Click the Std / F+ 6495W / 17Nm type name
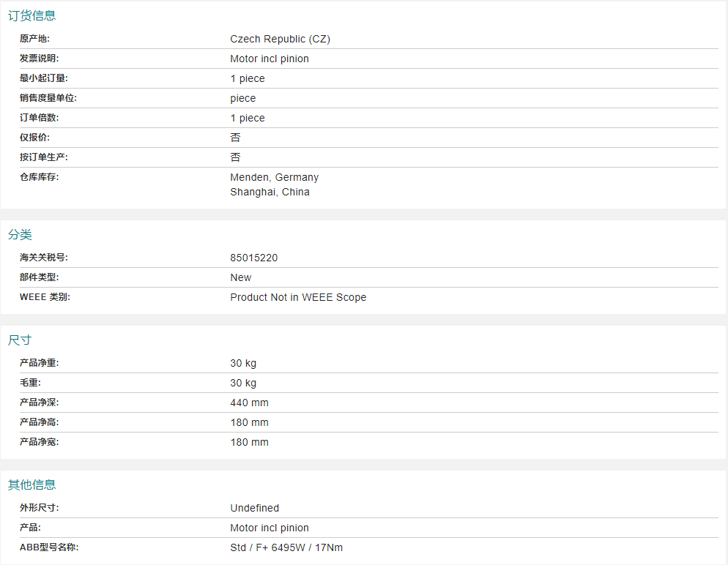 pos(286,548)
